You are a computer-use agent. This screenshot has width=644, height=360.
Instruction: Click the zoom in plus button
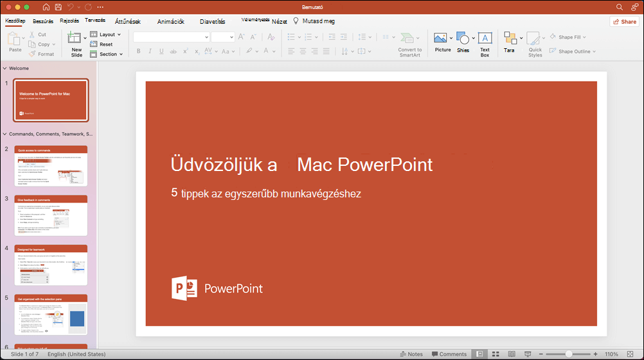pyautogui.click(x=596, y=354)
